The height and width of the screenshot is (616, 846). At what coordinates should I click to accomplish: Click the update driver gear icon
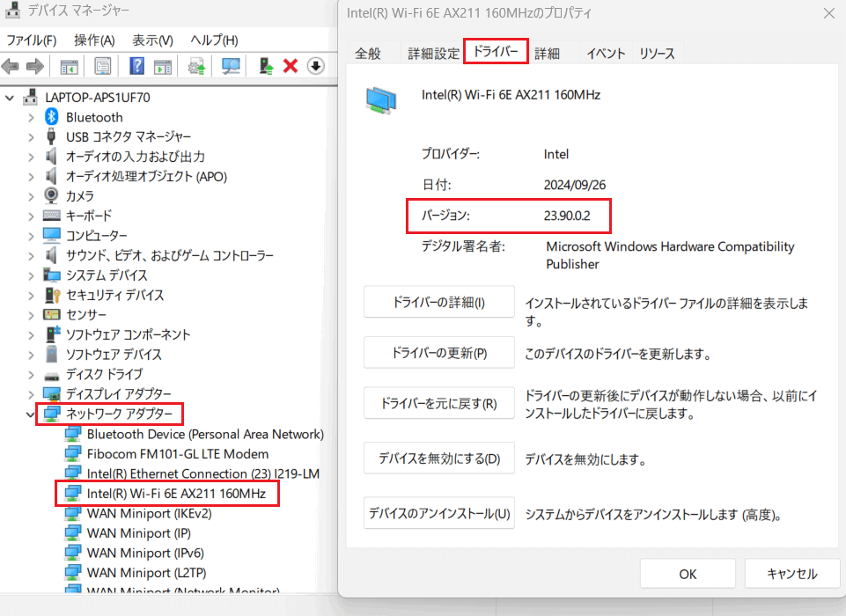click(x=196, y=66)
